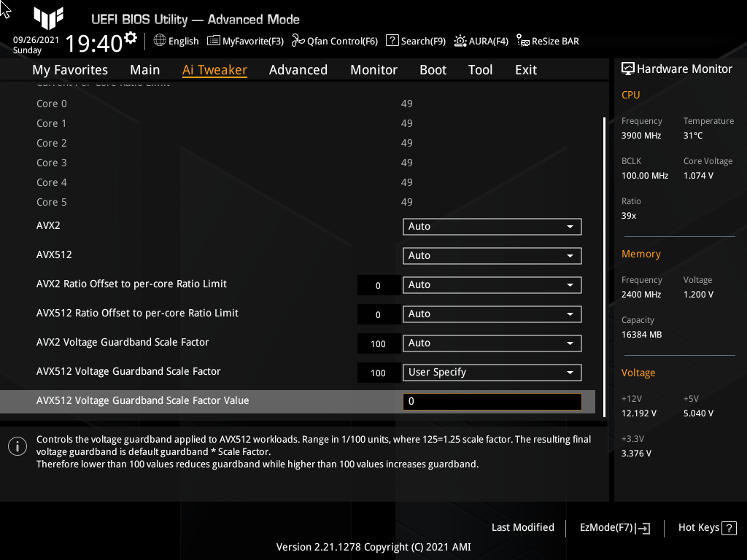Click the info icon above the help text

click(x=17, y=446)
